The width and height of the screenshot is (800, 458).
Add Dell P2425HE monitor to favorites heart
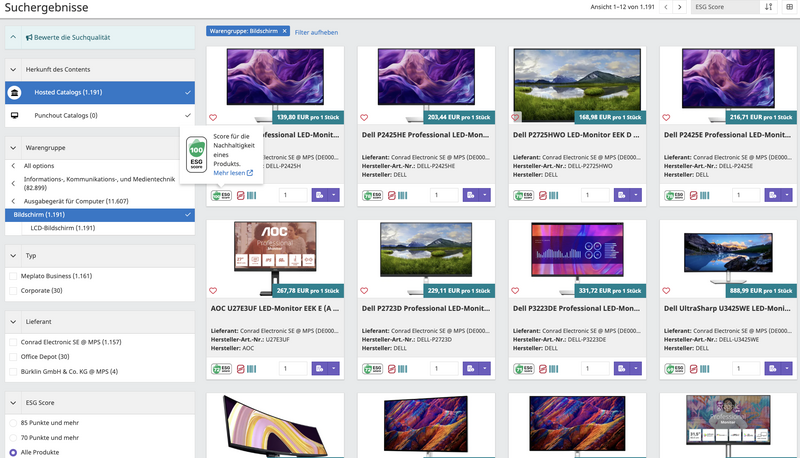(x=365, y=117)
